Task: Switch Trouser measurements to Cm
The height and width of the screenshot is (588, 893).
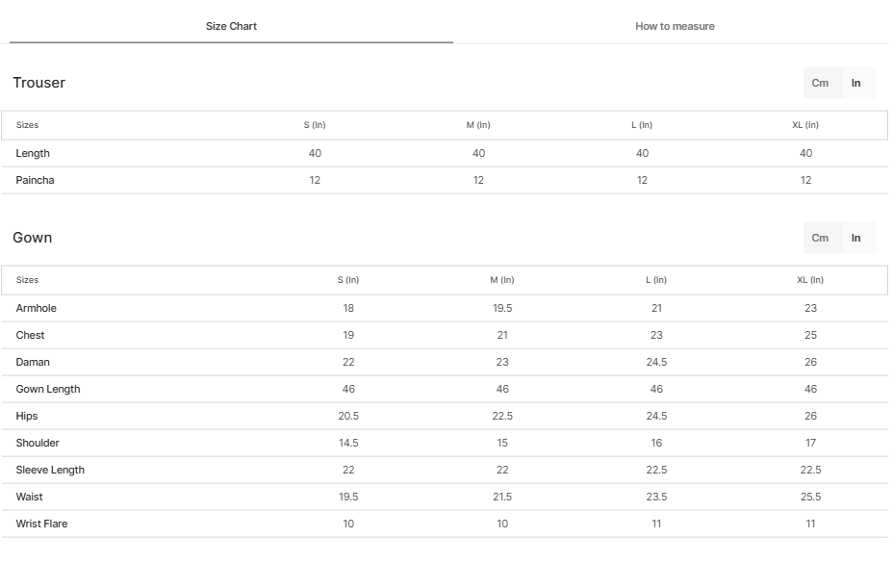Action: (820, 83)
